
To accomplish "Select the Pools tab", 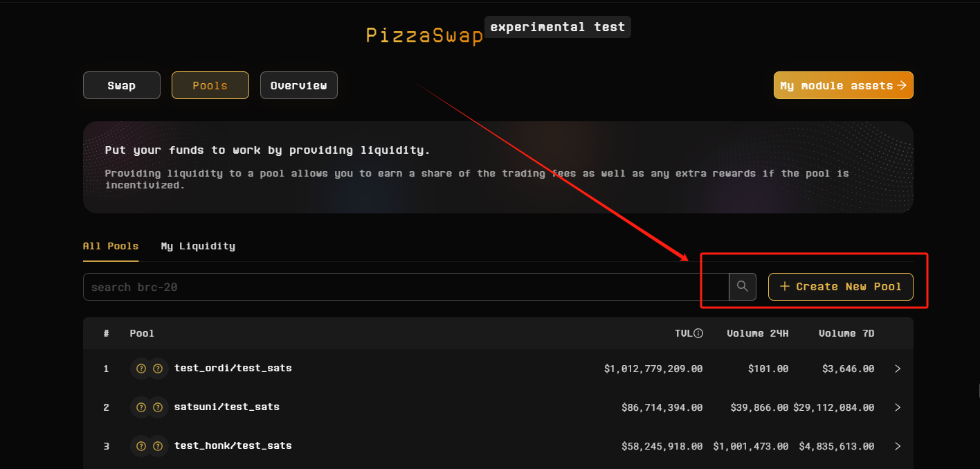I will coord(210,85).
